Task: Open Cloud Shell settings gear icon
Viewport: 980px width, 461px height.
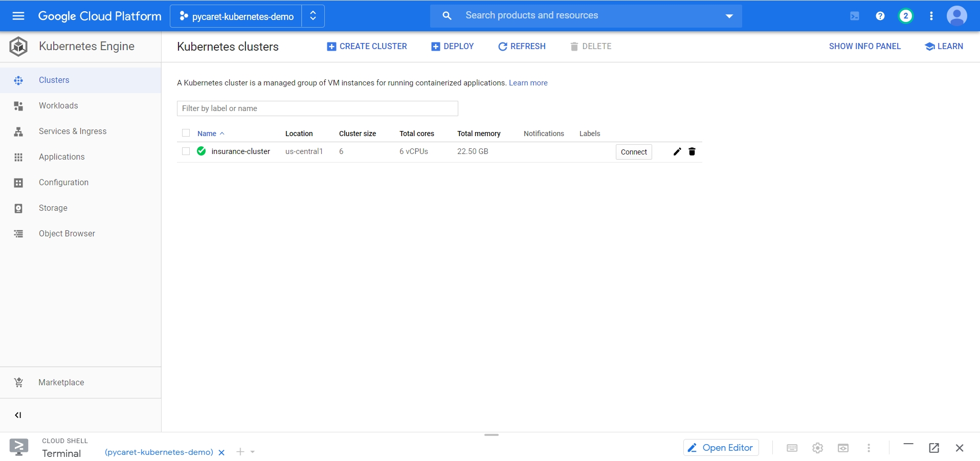Action: [817, 448]
